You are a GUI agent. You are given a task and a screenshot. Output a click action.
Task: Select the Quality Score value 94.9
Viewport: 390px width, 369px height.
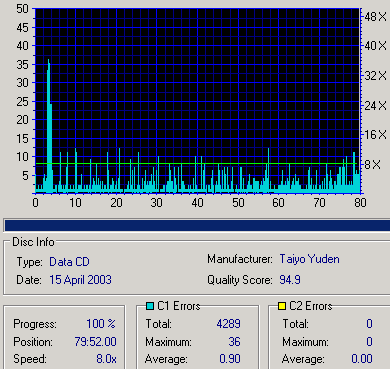coord(290,280)
